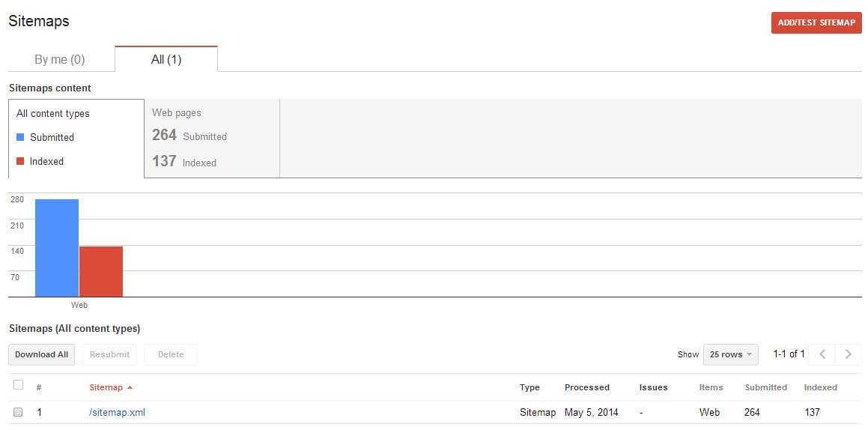
Task: Open the 25 rows dropdown
Action: [x=731, y=354]
